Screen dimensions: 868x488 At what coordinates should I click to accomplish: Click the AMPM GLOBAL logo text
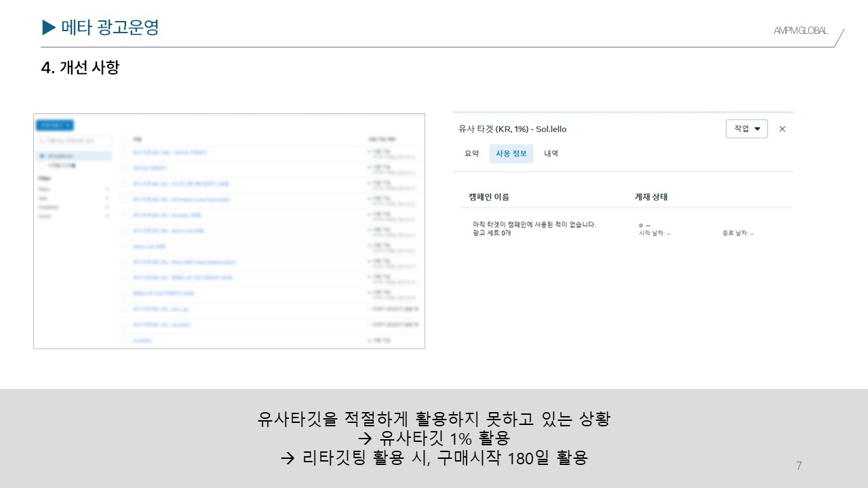(800, 30)
